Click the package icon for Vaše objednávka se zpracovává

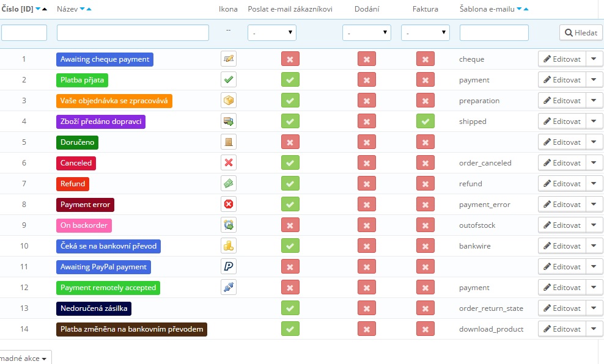tap(229, 100)
